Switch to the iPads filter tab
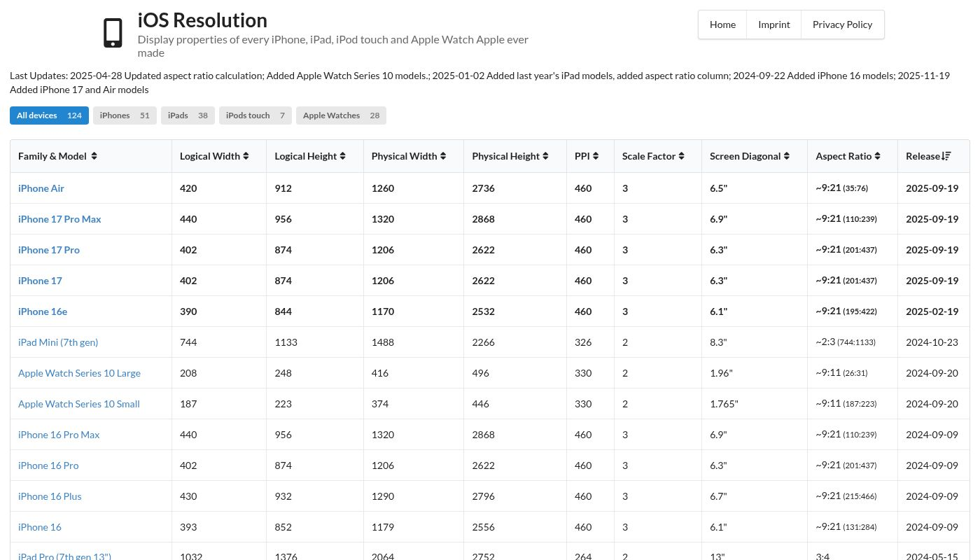980x560 pixels. (188, 115)
